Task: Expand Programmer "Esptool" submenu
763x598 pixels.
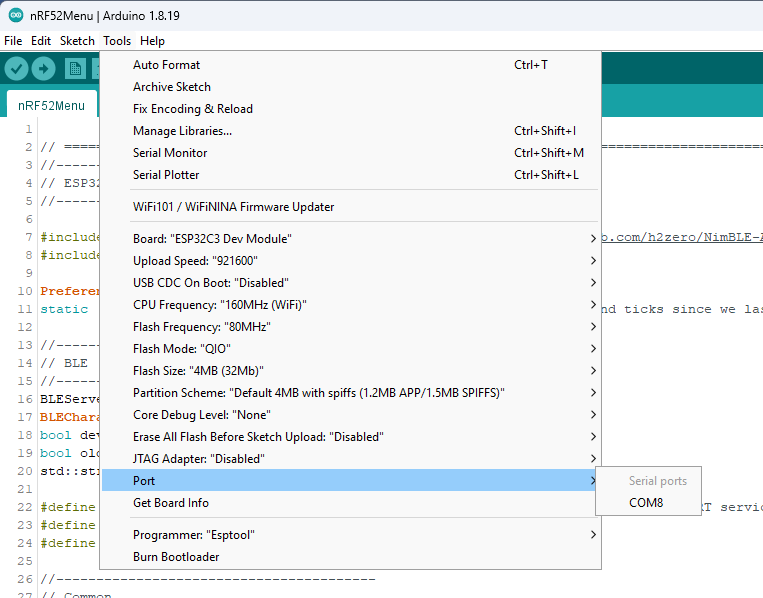Action: [350, 535]
